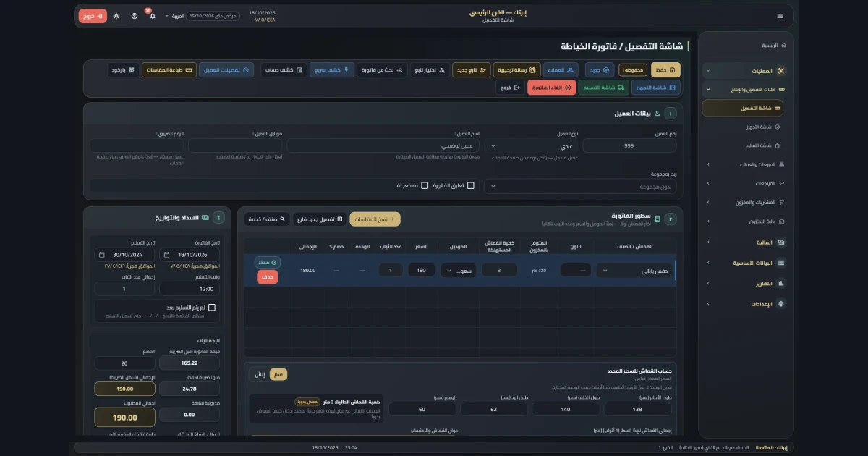This screenshot has height=456, width=868.
Task: Open كشف سريع quick statement
Action: [x=332, y=70]
